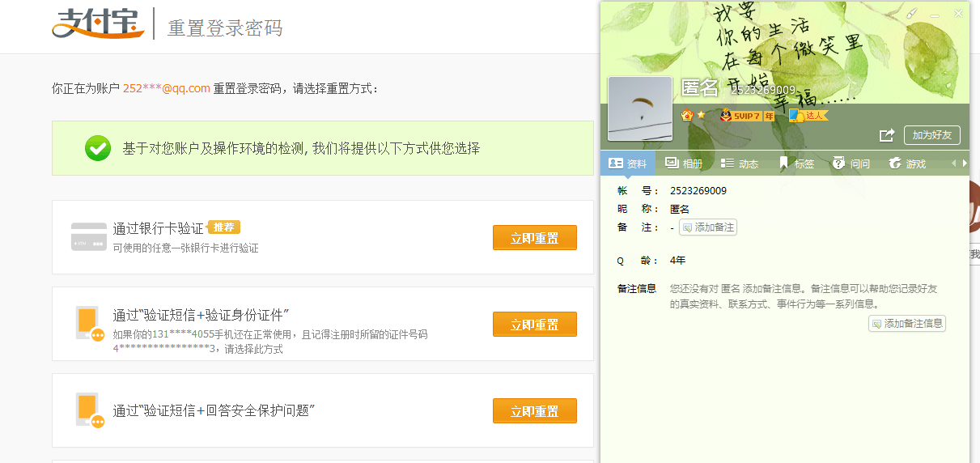Open the 游戏 tab
Screen dimensions: 980x463
pos(907,164)
